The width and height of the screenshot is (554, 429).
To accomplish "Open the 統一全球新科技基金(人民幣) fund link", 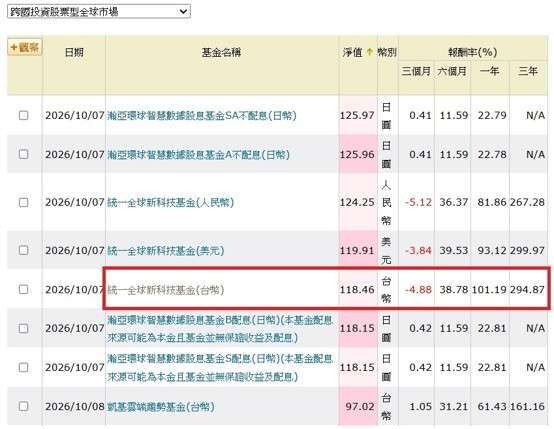I will (x=170, y=202).
